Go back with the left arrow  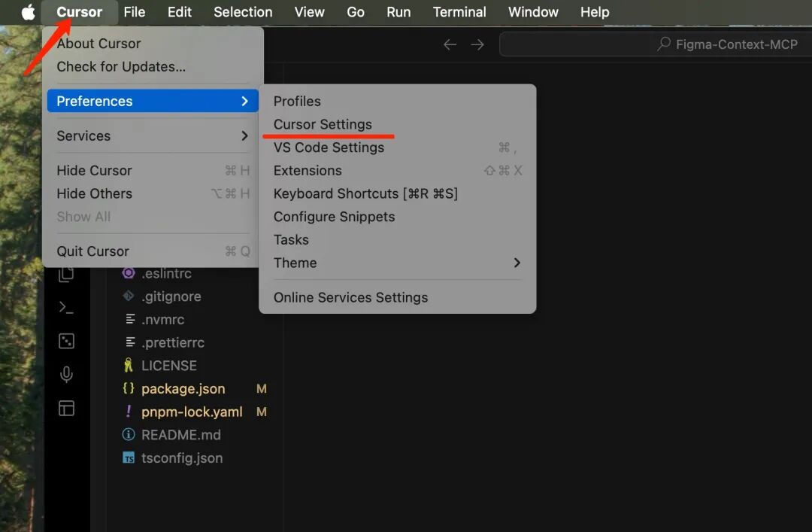(x=450, y=44)
